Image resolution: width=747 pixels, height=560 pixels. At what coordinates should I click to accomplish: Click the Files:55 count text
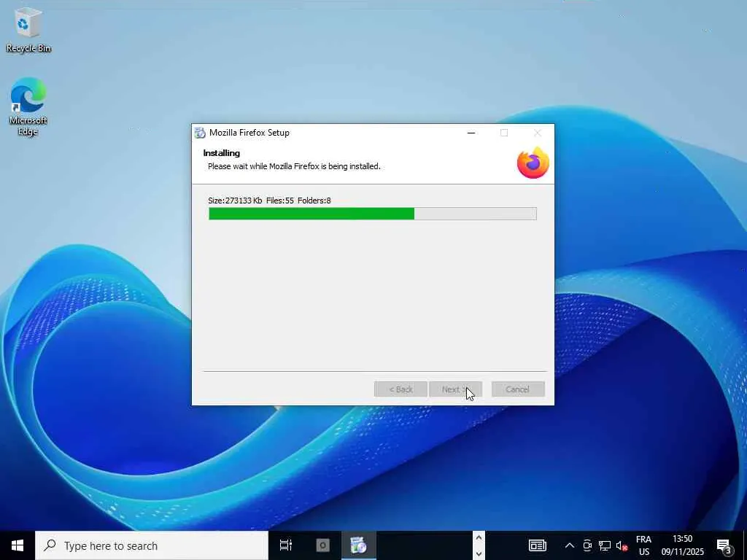coord(279,201)
